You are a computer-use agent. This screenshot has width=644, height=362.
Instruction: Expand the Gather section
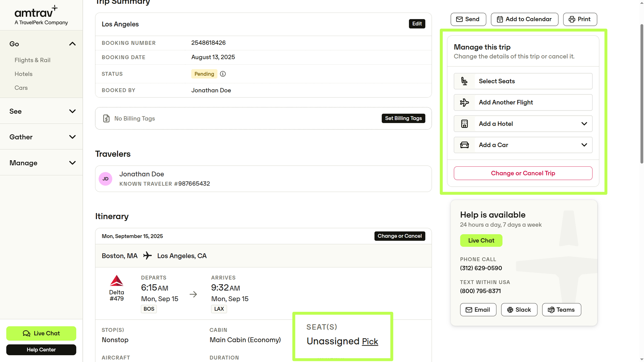point(72,137)
